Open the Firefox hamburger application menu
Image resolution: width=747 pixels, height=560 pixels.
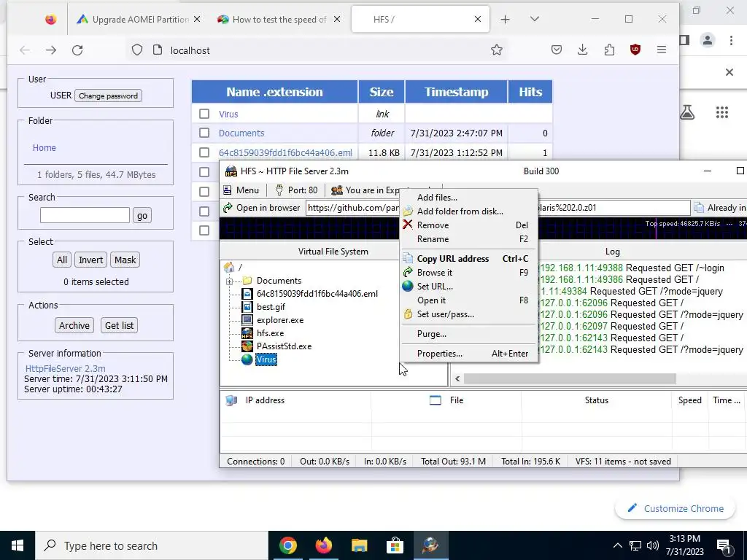point(662,50)
